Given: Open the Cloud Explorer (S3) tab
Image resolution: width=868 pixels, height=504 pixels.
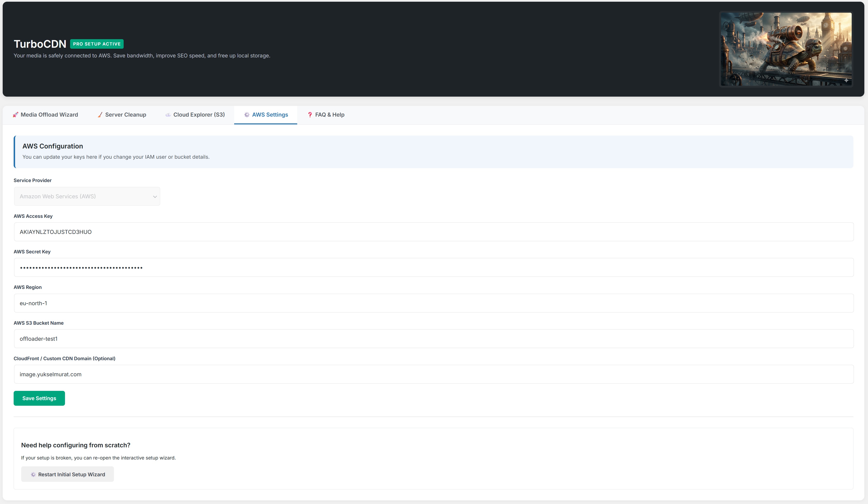Looking at the screenshot, I should coord(195,115).
